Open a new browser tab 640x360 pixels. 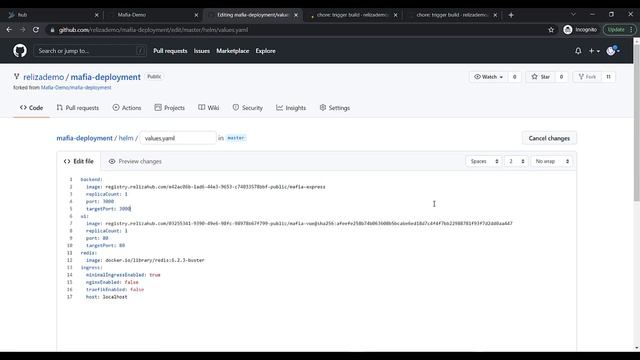(x=511, y=15)
